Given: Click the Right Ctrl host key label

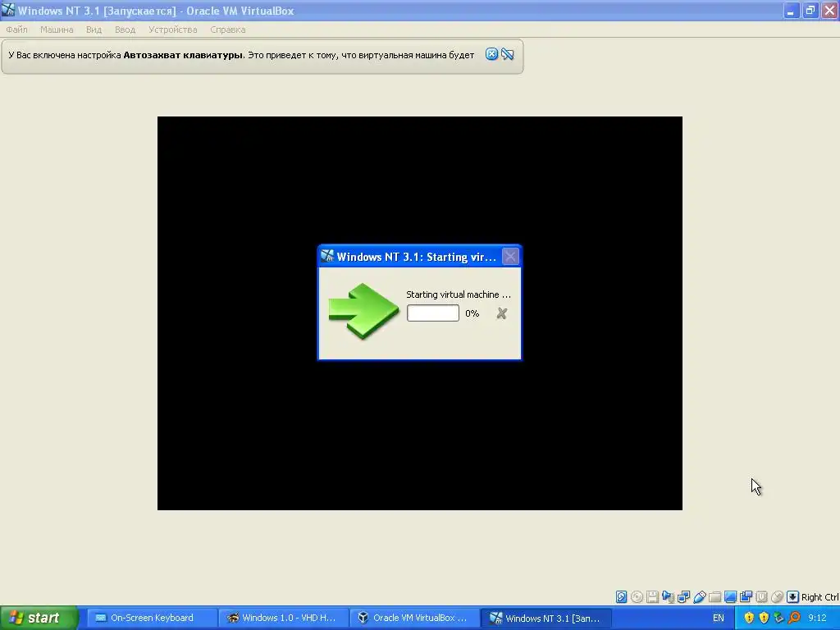Looking at the screenshot, I should [x=819, y=597].
